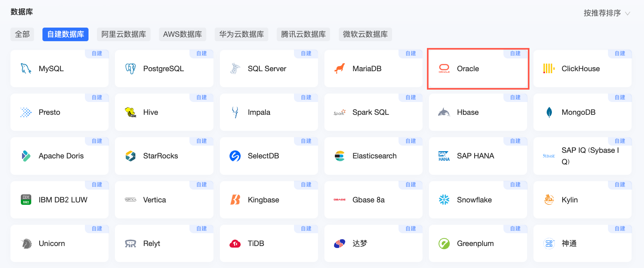This screenshot has width=644, height=268.
Task: Click the Unicorn horse head icon
Action: (26, 243)
